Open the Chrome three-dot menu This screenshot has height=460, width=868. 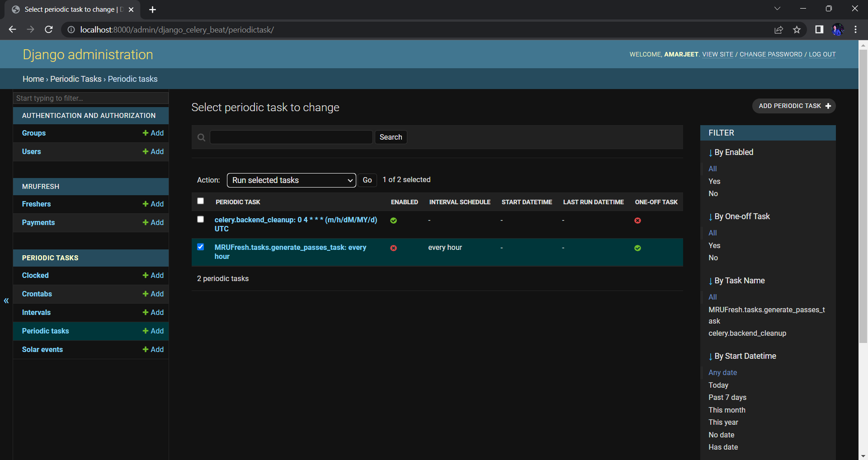[x=855, y=30]
